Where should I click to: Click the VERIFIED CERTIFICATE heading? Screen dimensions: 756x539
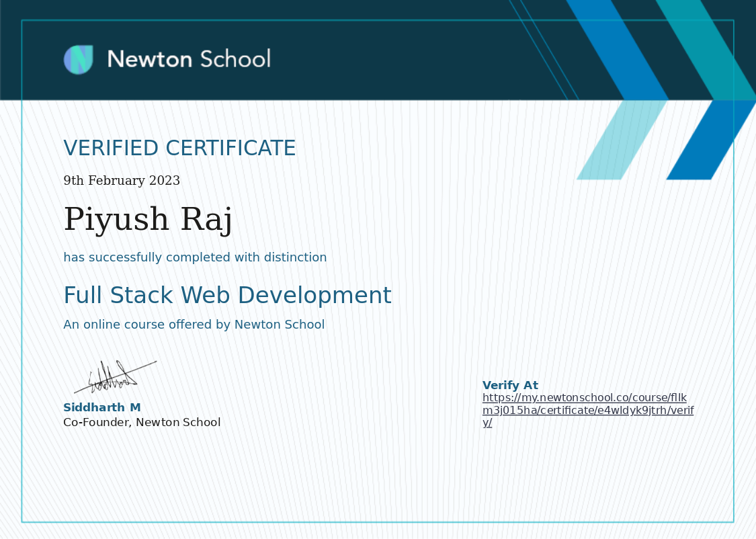pos(179,148)
